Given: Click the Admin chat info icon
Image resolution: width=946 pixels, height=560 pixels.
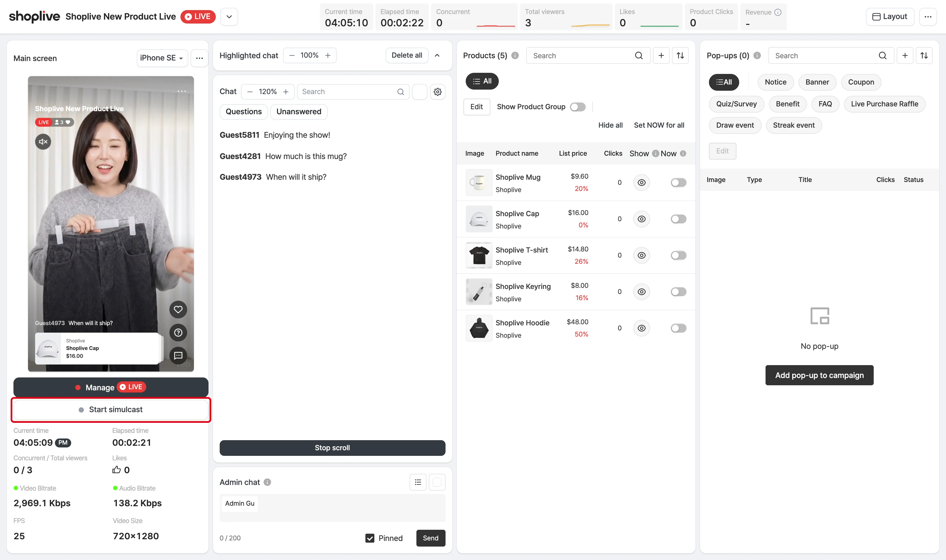Looking at the screenshot, I should click(267, 482).
